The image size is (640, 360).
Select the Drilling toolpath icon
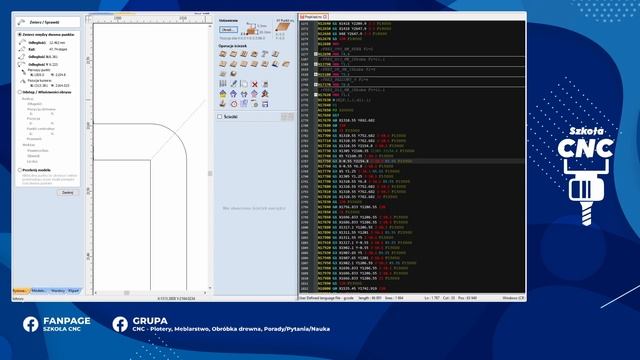click(244, 54)
